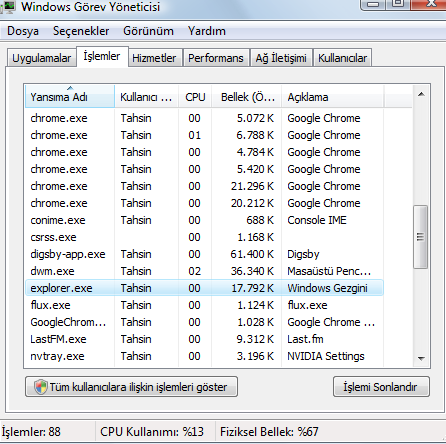Select the csrss.exe process

pyautogui.click(x=204, y=237)
